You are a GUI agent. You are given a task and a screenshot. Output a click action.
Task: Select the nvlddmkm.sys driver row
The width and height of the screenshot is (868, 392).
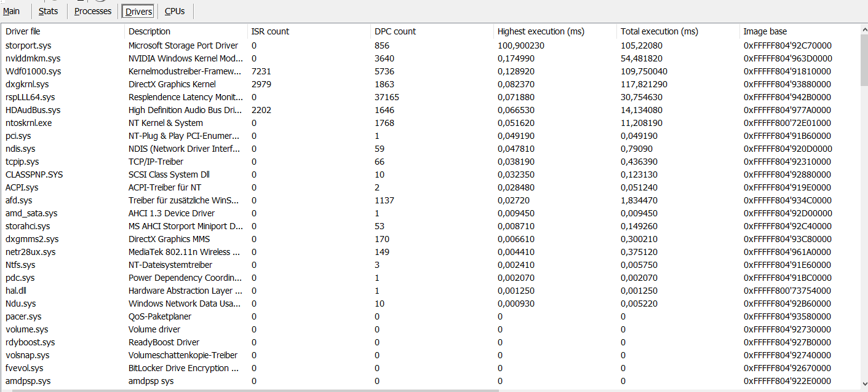tap(431, 58)
